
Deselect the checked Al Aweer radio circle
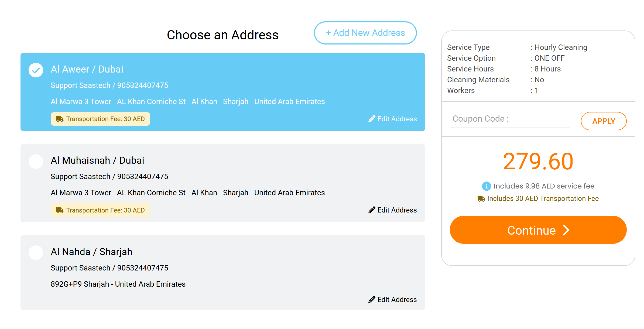36,70
